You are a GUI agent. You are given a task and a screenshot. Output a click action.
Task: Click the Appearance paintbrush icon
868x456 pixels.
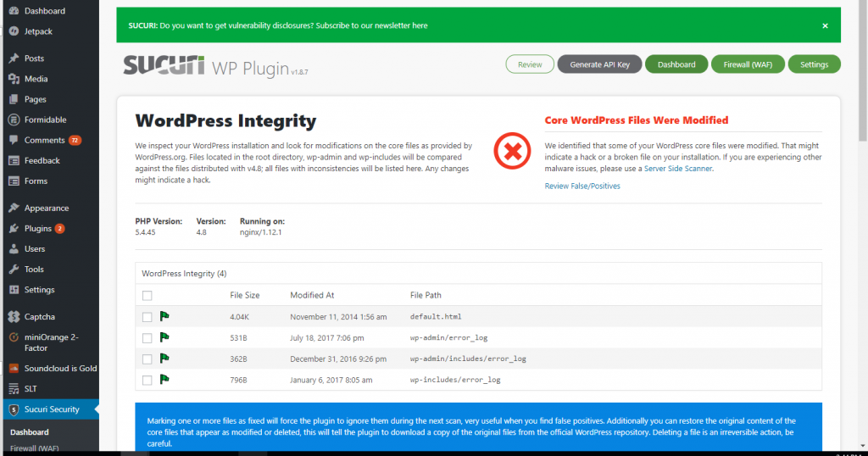click(x=14, y=208)
